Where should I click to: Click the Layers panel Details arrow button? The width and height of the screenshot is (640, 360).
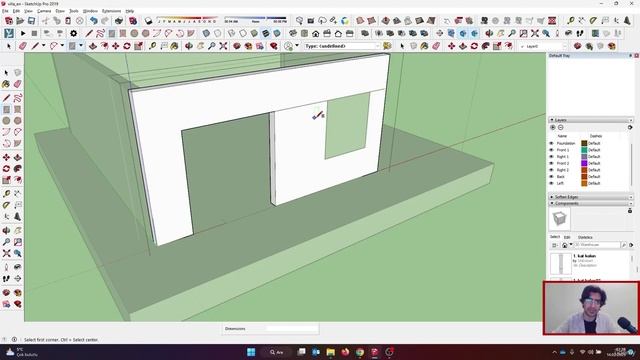click(630, 128)
